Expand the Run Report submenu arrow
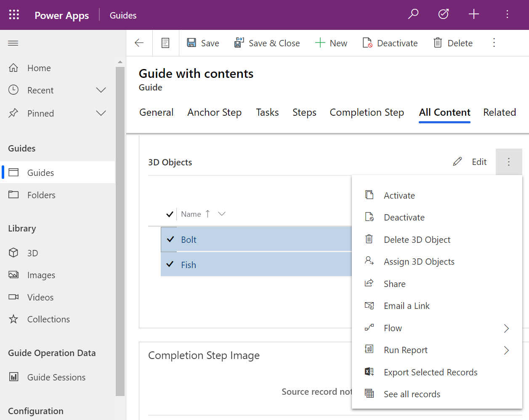Viewport: 529px width, 420px height. coord(507,350)
